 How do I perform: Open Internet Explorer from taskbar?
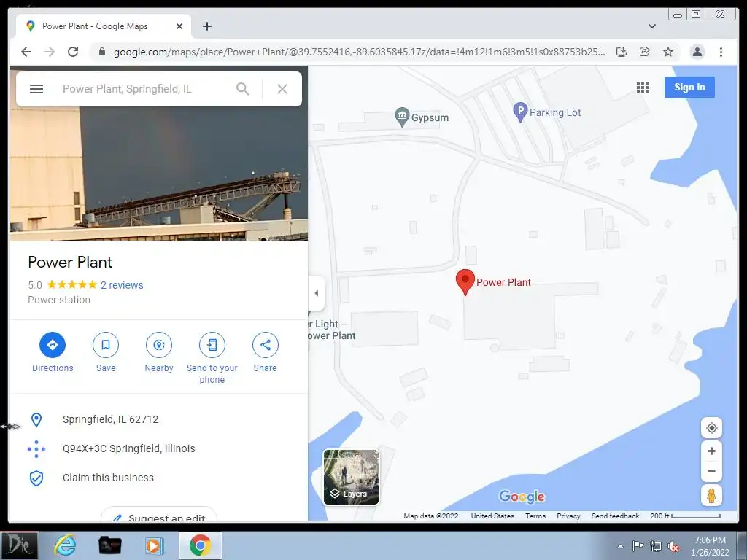tap(65, 545)
